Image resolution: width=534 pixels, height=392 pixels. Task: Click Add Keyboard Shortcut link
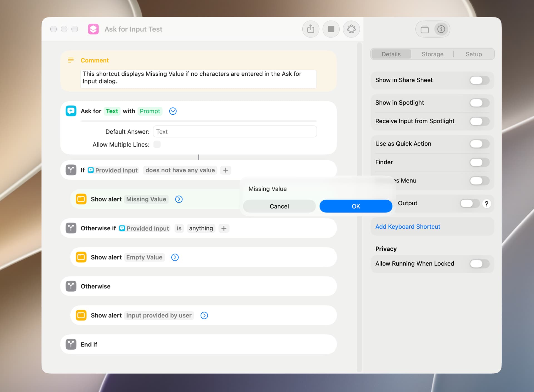point(407,227)
